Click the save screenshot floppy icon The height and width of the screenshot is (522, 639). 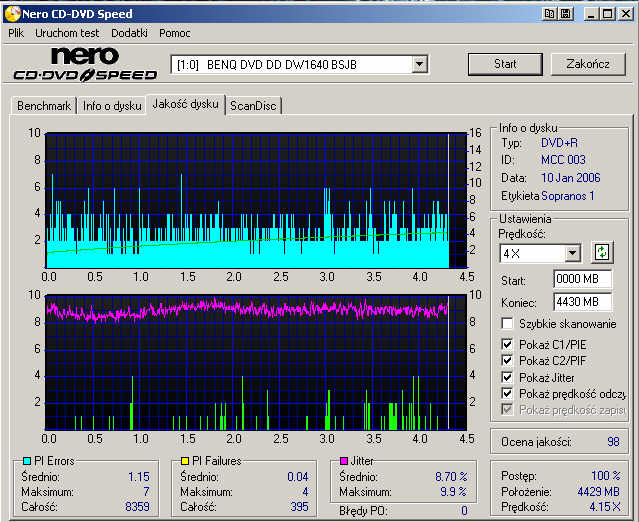click(566, 14)
